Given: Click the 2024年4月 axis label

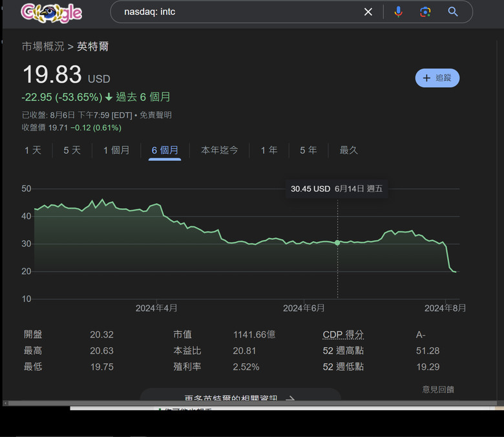Looking at the screenshot, I should pos(156,308).
